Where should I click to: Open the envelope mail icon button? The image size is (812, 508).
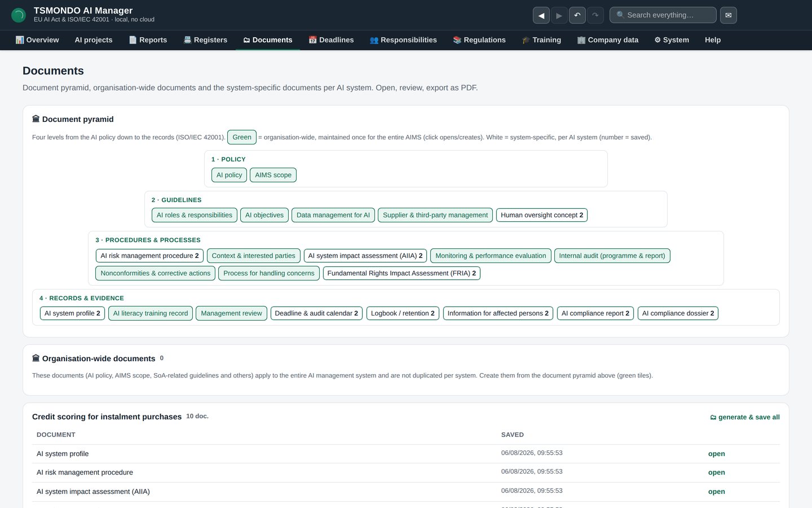[729, 15]
